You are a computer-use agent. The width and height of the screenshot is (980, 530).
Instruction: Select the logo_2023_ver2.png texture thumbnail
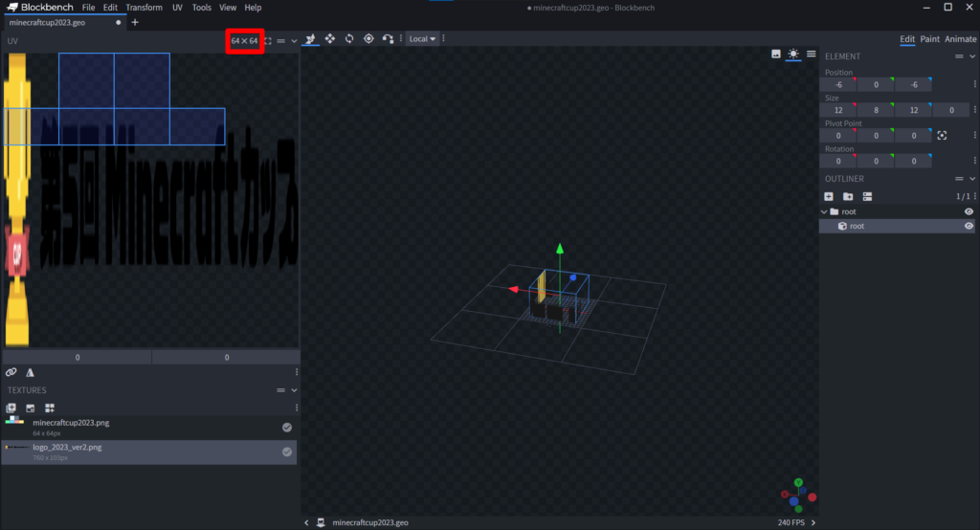click(15, 447)
